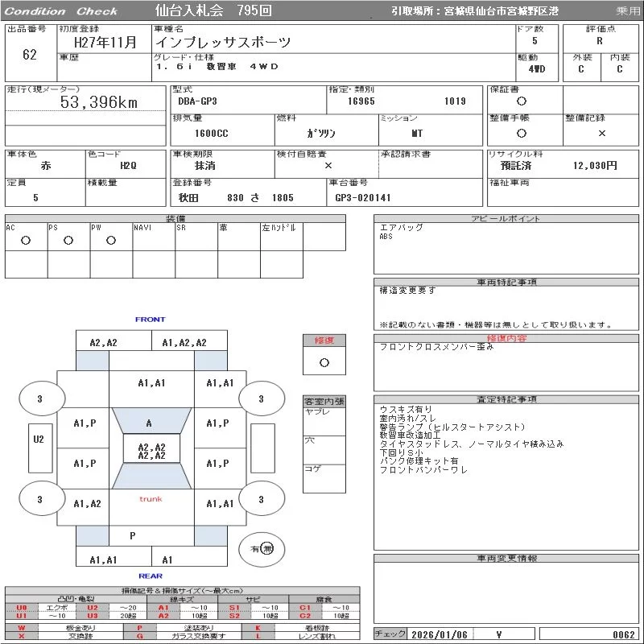Click the front-left tire circle marked 3

(x=39, y=398)
